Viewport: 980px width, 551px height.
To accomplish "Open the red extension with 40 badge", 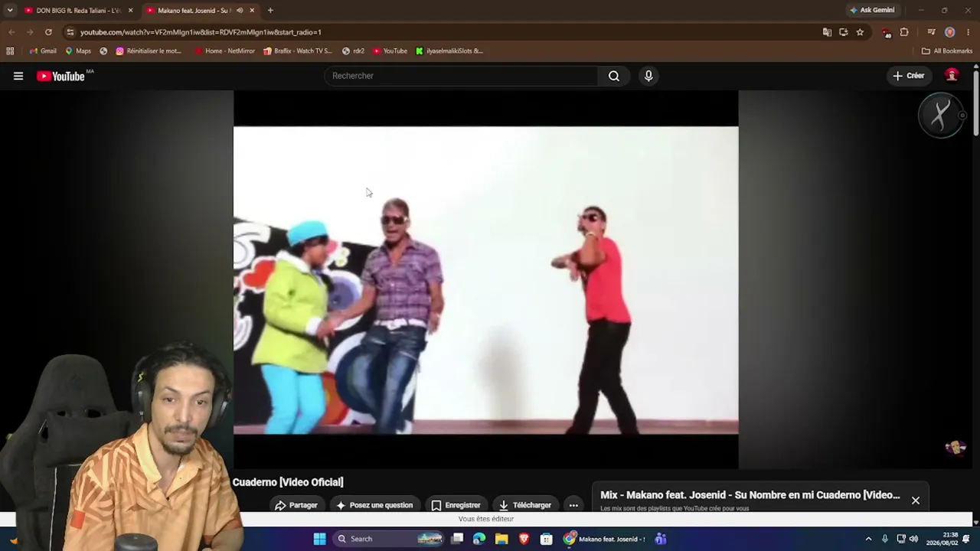I will click(887, 32).
